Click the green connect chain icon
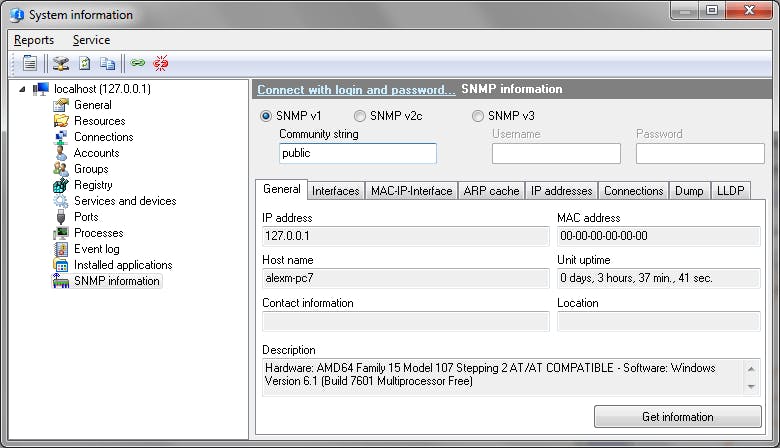 (x=137, y=63)
